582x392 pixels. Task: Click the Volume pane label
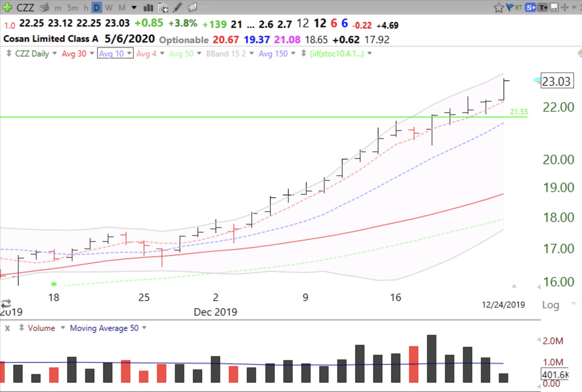(41, 328)
